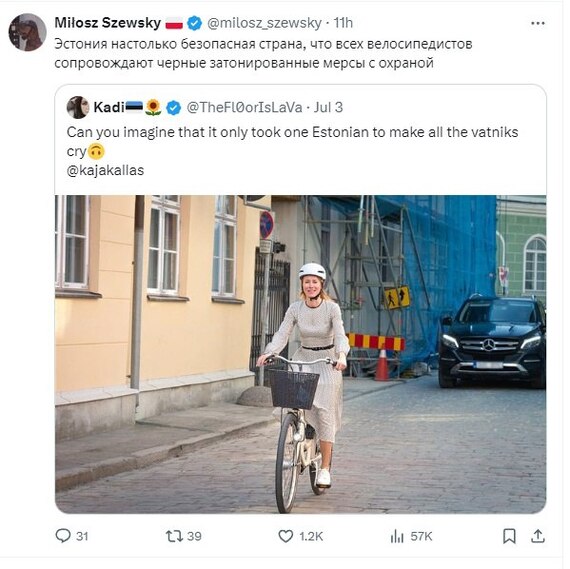Screen dimensions: 570x569
Task: Open the Miłosz Szewsky display name link
Action: point(108,23)
